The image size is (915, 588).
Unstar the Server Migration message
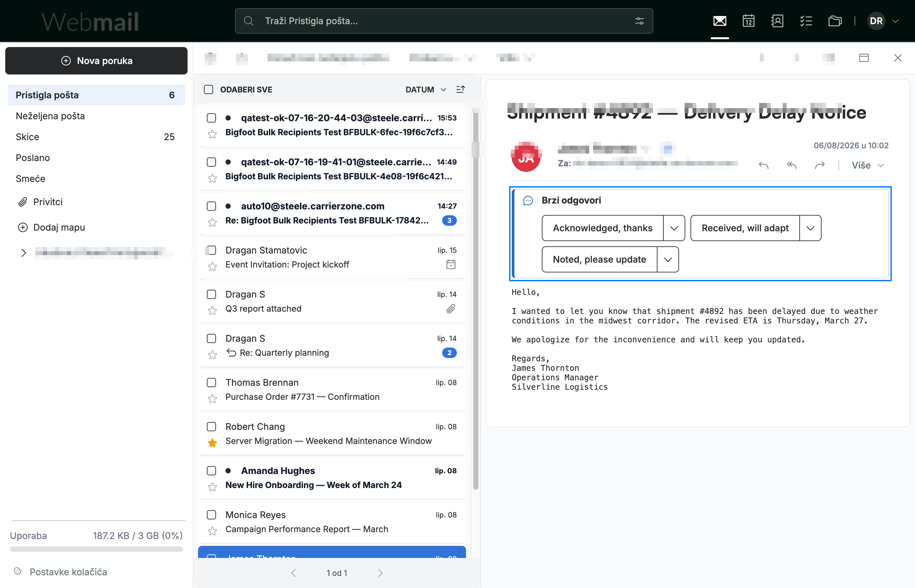[212, 443]
